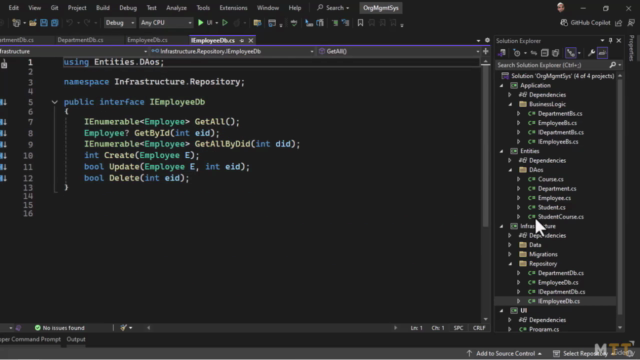Click the No issues found indicator

pos(60,328)
